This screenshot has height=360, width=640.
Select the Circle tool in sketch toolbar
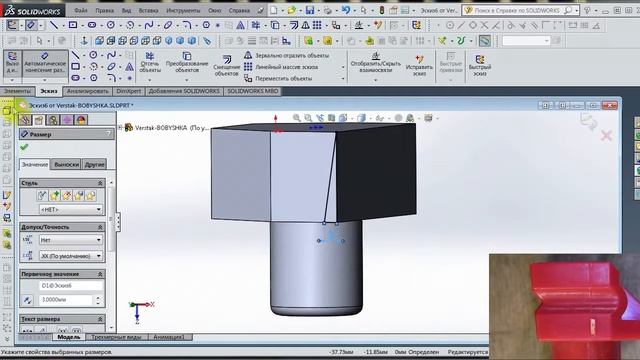coord(111,25)
